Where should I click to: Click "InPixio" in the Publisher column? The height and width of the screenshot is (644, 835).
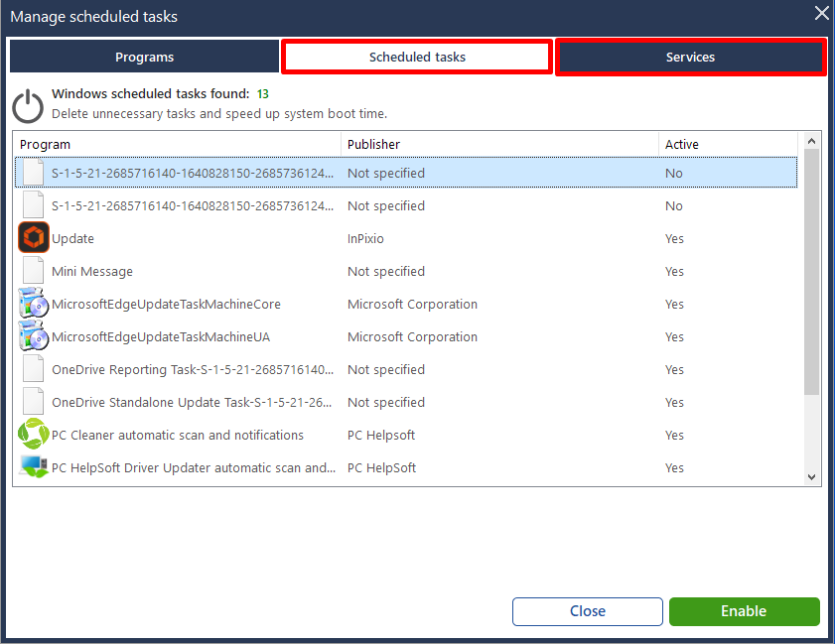pyautogui.click(x=365, y=238)
